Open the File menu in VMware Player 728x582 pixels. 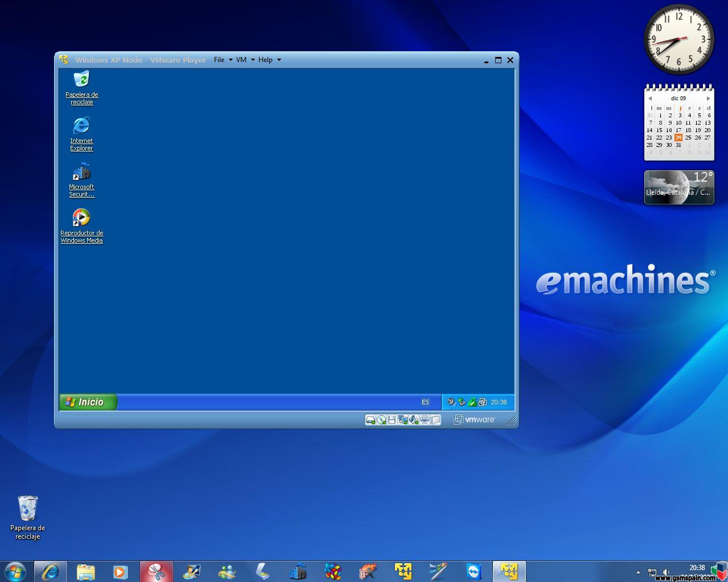[223, 60]
